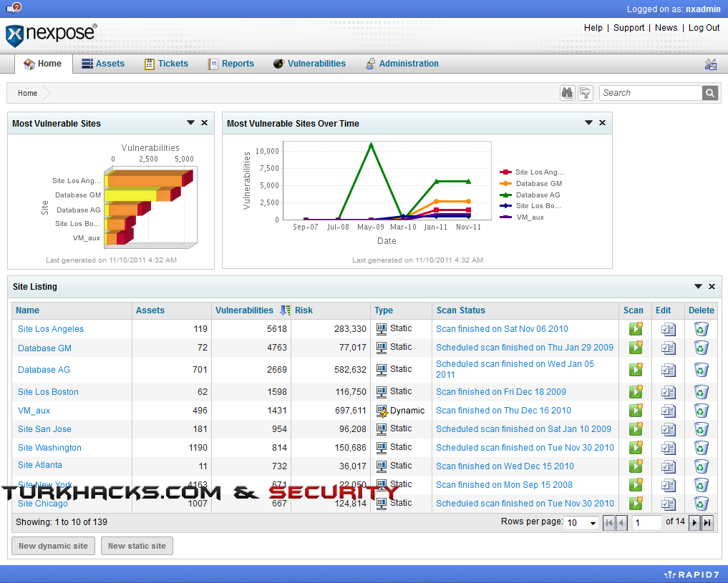This screenshot has height=583, width=728.
Task: Start scan for VM_aux site
Action: tap(636, 410)
